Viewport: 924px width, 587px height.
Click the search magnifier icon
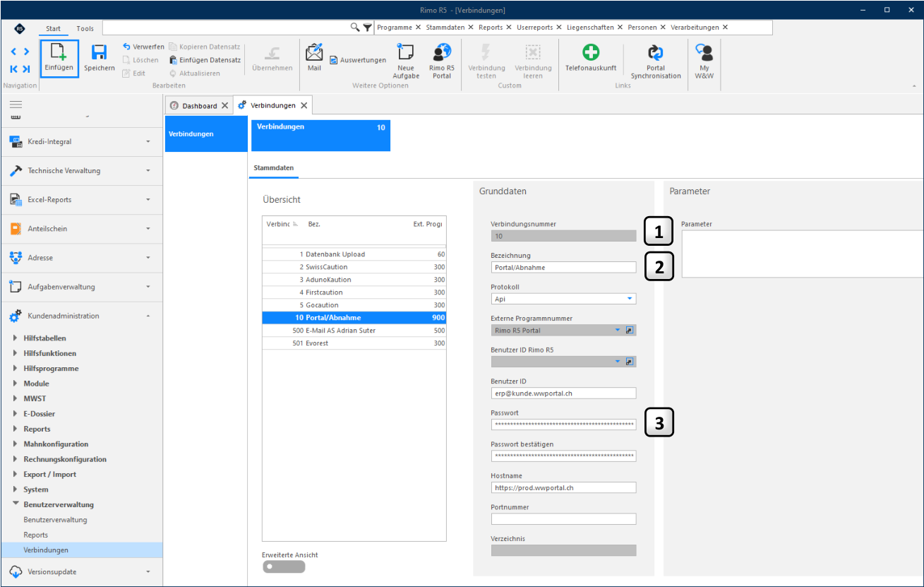356,28
